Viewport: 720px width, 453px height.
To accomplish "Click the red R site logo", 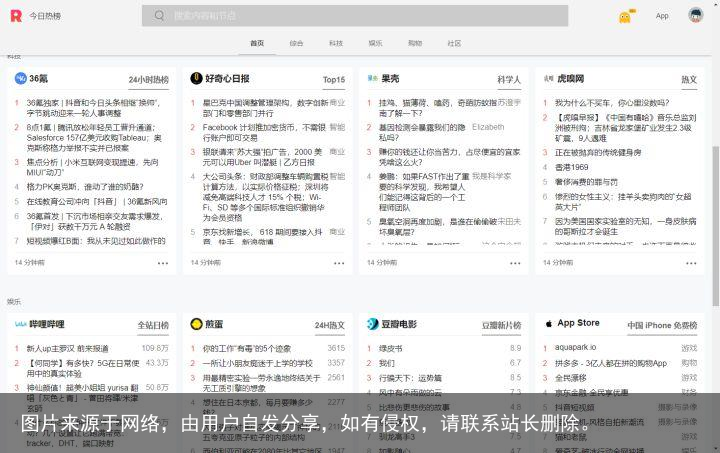I will 16,16.
